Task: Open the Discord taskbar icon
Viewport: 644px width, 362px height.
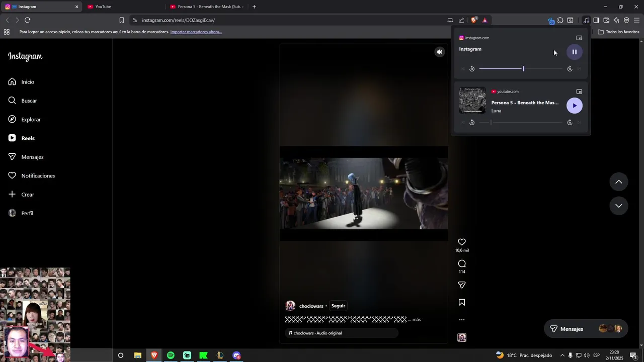Action: pyautogui.click(x=236, y=355)
